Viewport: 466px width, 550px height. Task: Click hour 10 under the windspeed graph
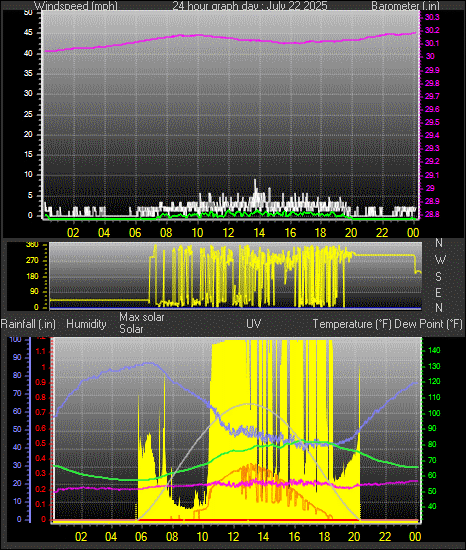point(197,233)
